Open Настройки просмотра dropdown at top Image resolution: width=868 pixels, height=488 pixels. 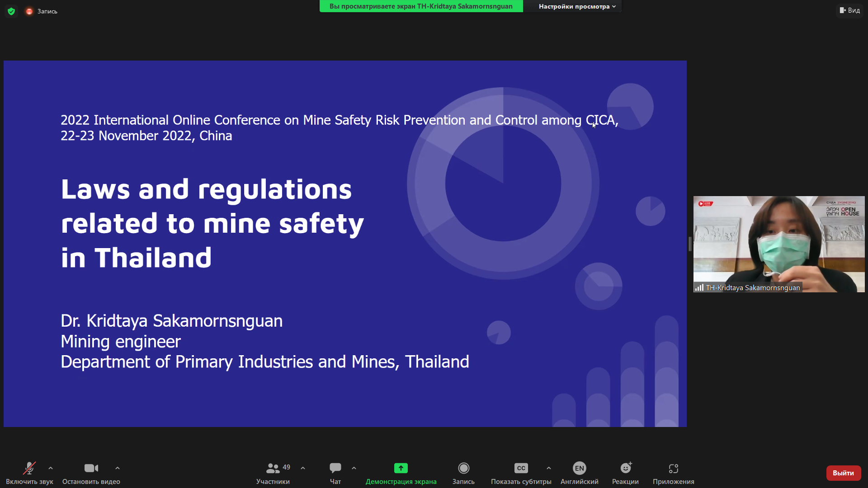coord(577,6)
